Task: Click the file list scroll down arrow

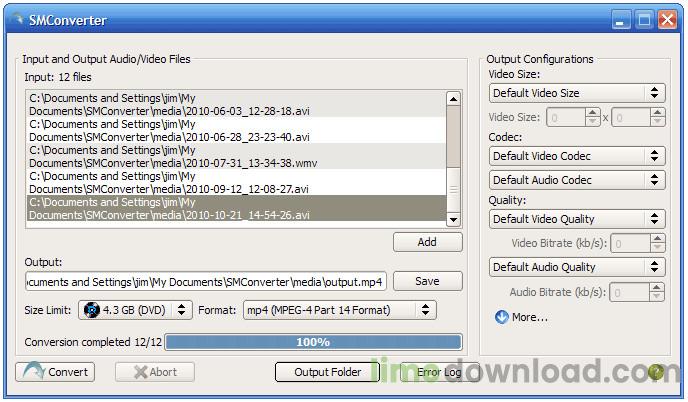Action: coord(453,219)
